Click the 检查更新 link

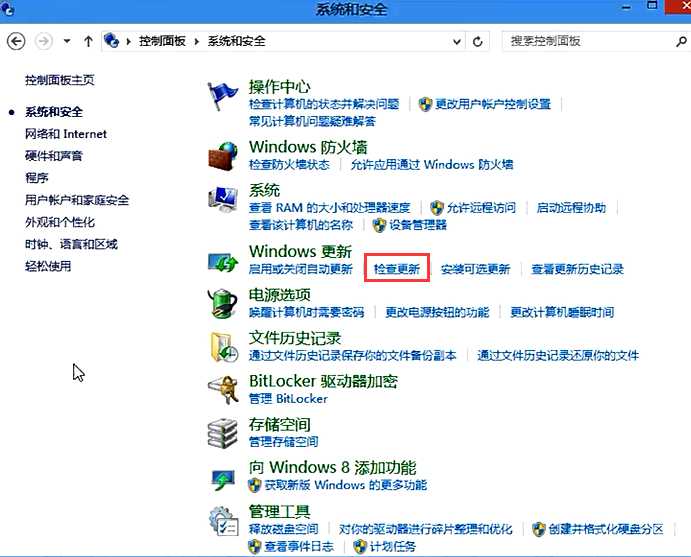[397, 269]
